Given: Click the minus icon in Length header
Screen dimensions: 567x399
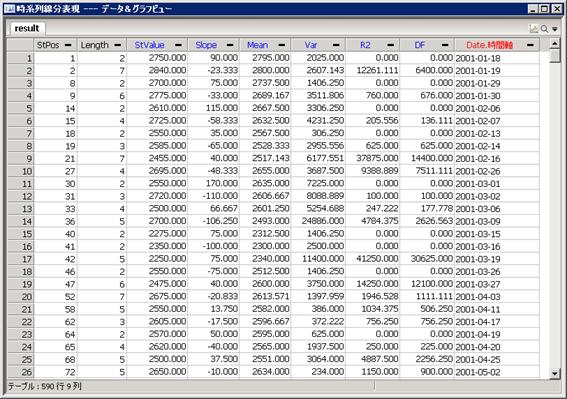Looking at the screenshot, I should (x=118, y=45).
